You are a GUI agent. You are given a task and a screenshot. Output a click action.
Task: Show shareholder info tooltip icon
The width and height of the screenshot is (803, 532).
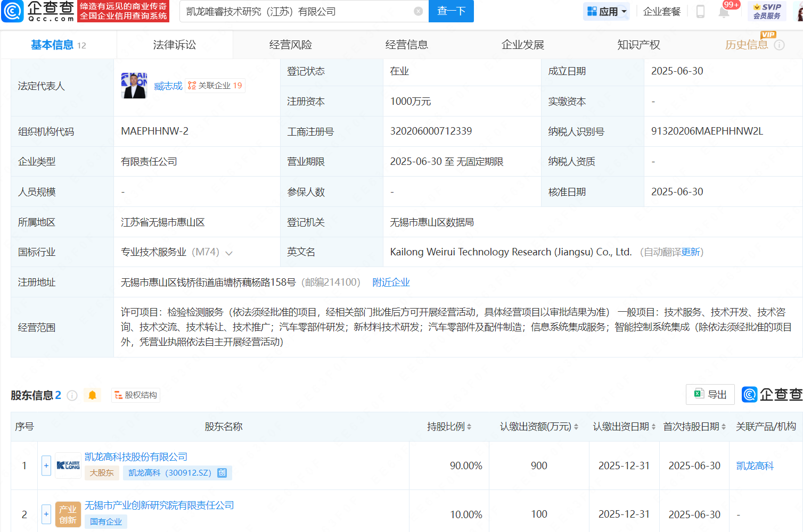pos(72,395)
